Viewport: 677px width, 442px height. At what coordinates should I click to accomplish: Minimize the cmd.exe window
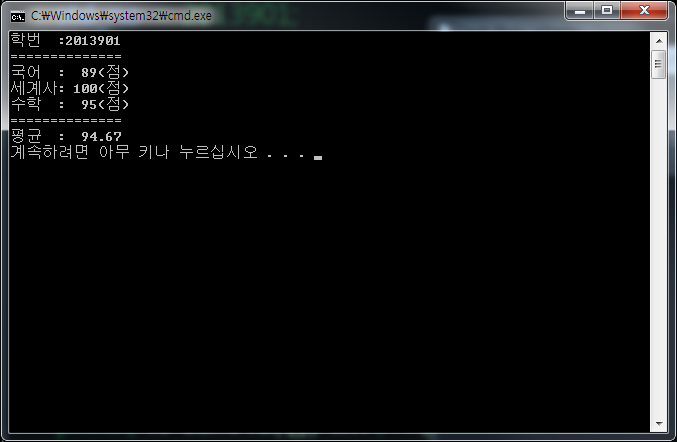click(x=580, y=10)
